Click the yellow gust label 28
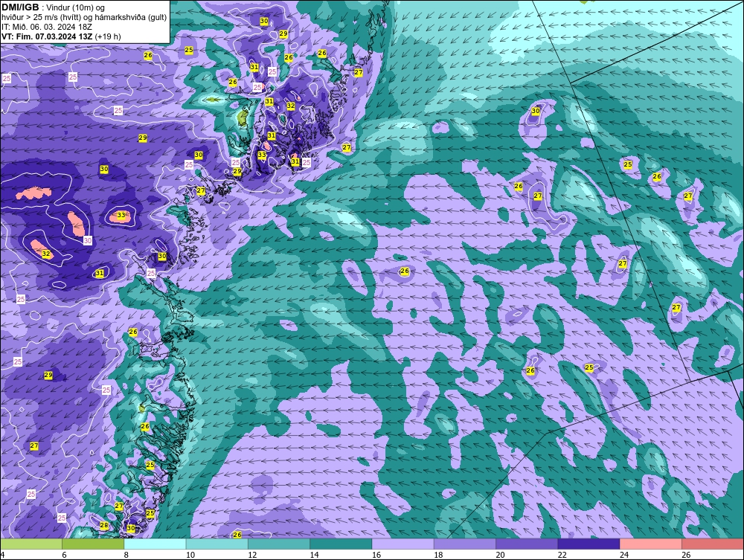 pyautogui.click(x=104, y=525)
